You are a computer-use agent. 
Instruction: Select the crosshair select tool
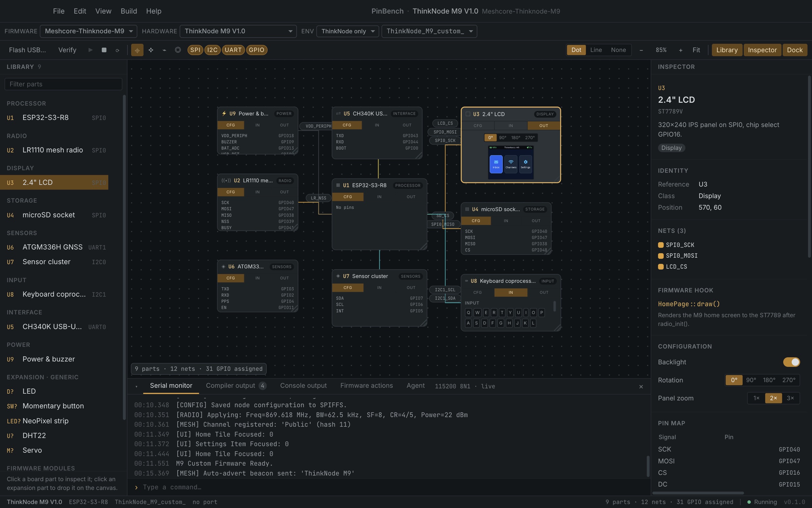click(x=137, y=50)
